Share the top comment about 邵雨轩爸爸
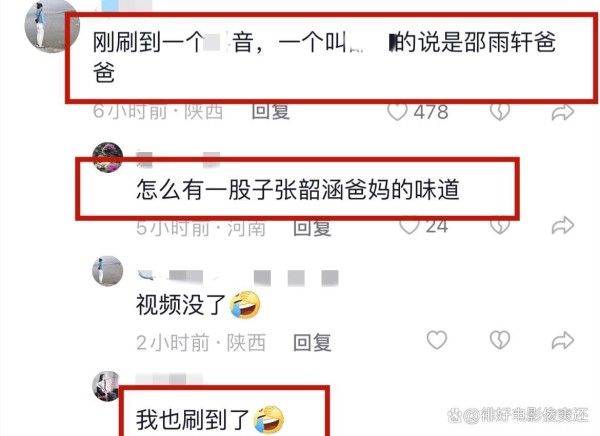Viewport: 600px width, 436px height. click(562, 113)
